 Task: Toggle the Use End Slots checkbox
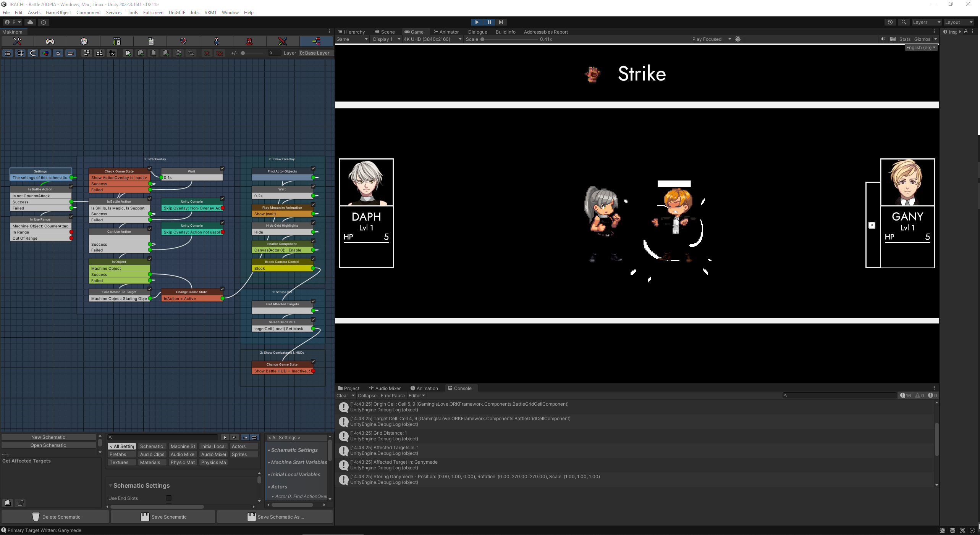pyautogui.click(x=168, y=498)
